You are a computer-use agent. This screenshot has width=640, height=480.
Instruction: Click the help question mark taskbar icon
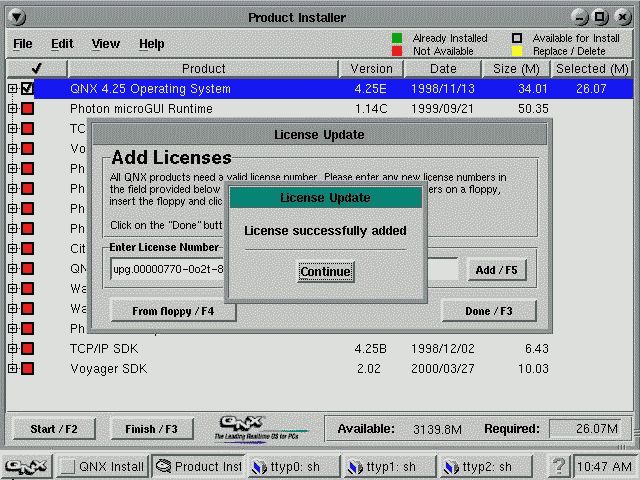point(559,466)
